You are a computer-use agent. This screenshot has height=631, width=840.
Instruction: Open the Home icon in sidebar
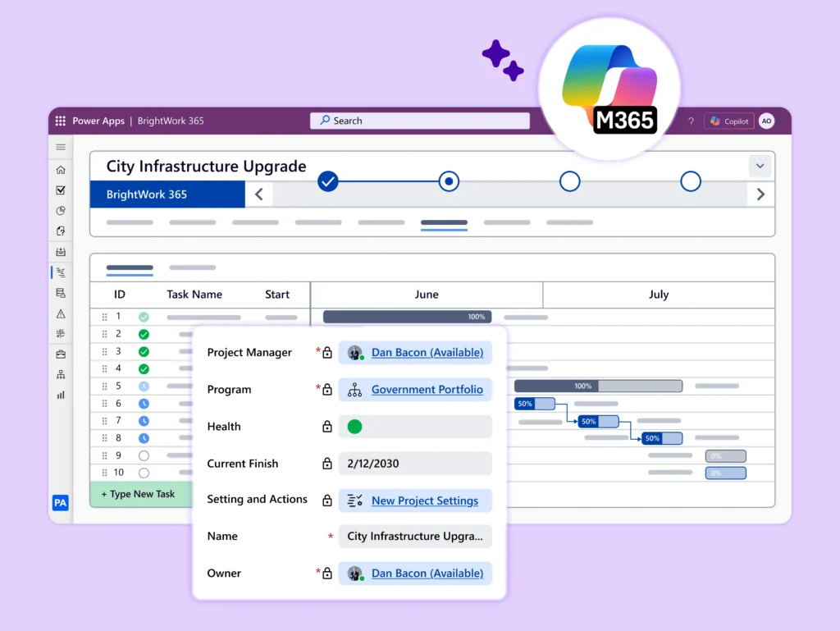click(x=61, y=170)
